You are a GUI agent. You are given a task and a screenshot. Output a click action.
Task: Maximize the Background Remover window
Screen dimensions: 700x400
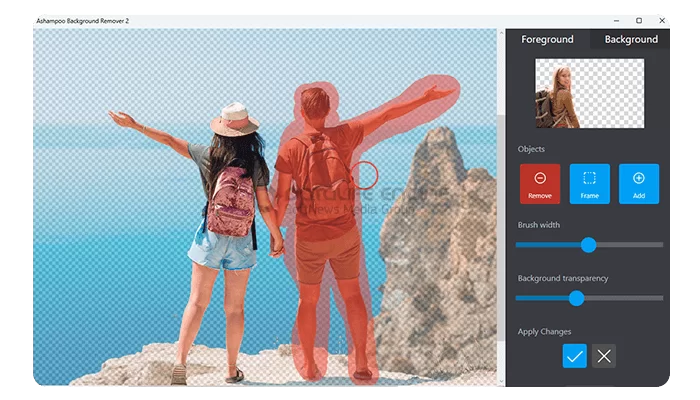click(639, 20)
